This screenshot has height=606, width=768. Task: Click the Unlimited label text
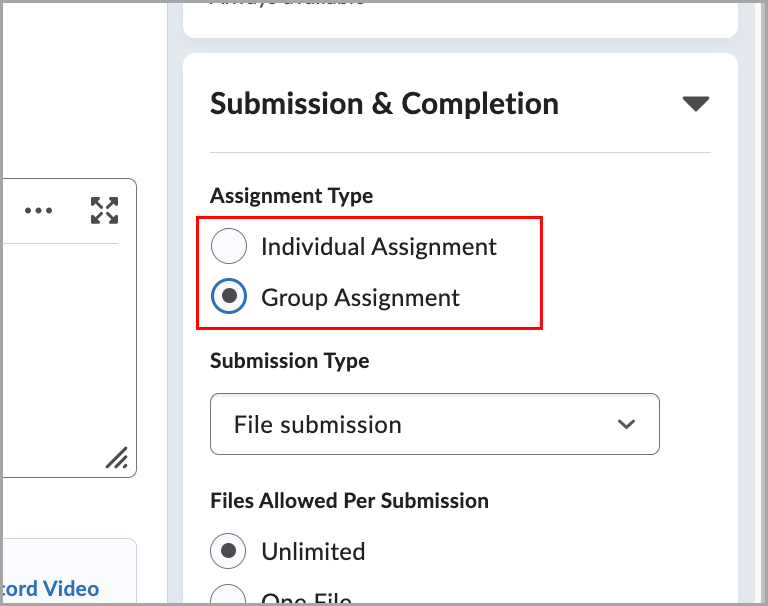[313, 551]
